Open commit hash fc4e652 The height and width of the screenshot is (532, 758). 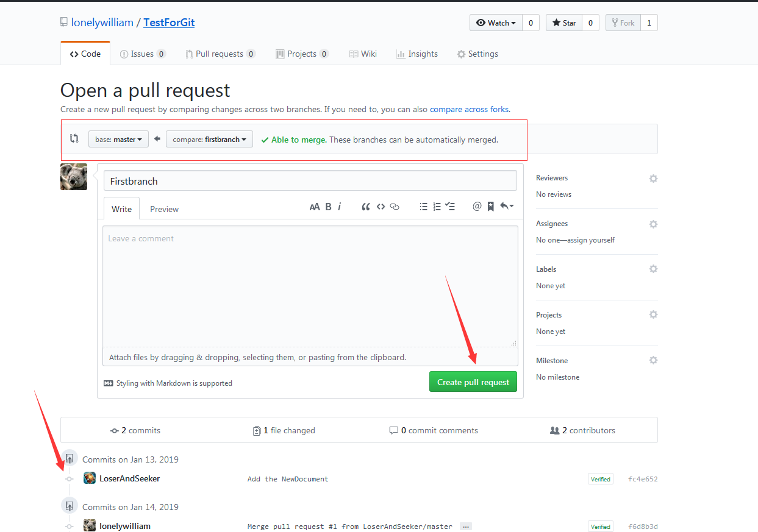[643, 479]
